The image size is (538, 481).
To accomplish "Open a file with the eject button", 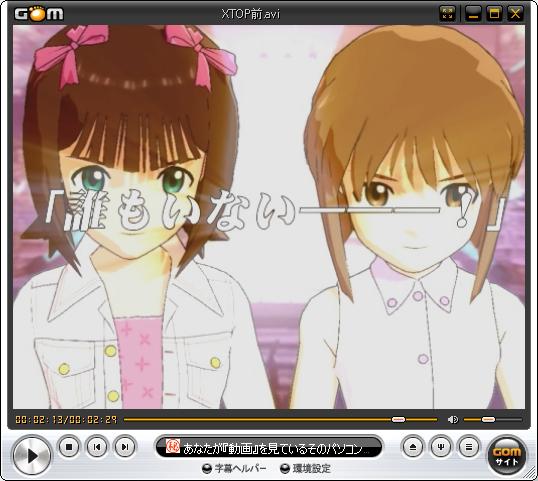I will click(413, 447).
